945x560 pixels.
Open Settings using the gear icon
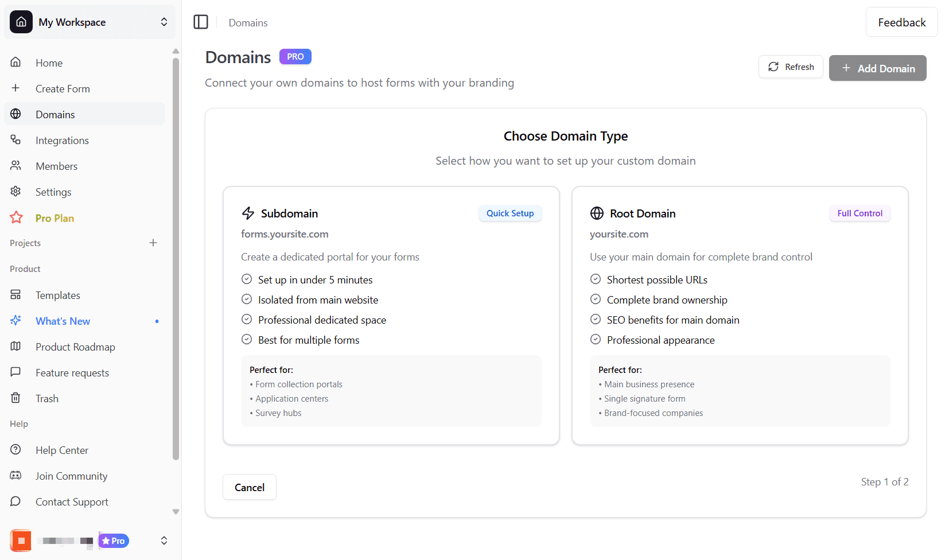pos(15,192)
